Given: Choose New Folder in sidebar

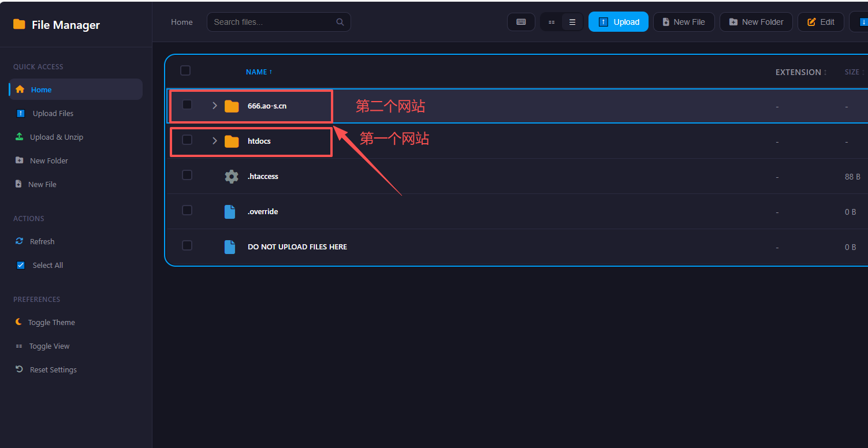Looking at the screenshot, I should click(76, 160).
